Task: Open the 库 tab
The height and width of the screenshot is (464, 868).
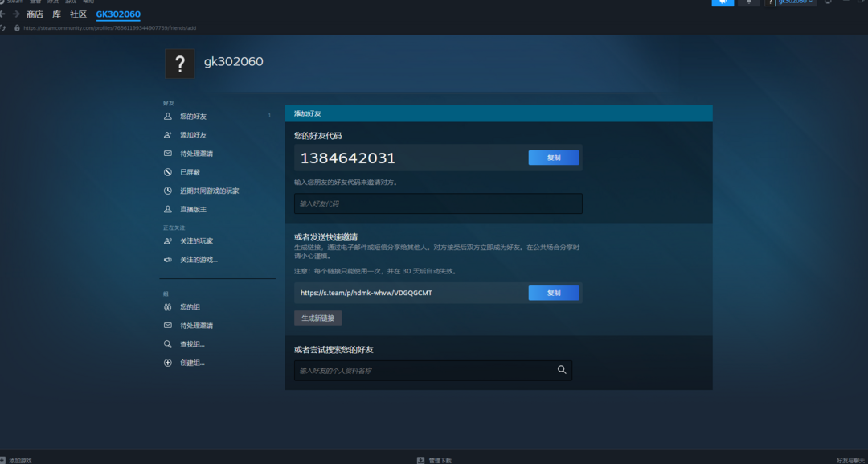Action: pos(56,14)
